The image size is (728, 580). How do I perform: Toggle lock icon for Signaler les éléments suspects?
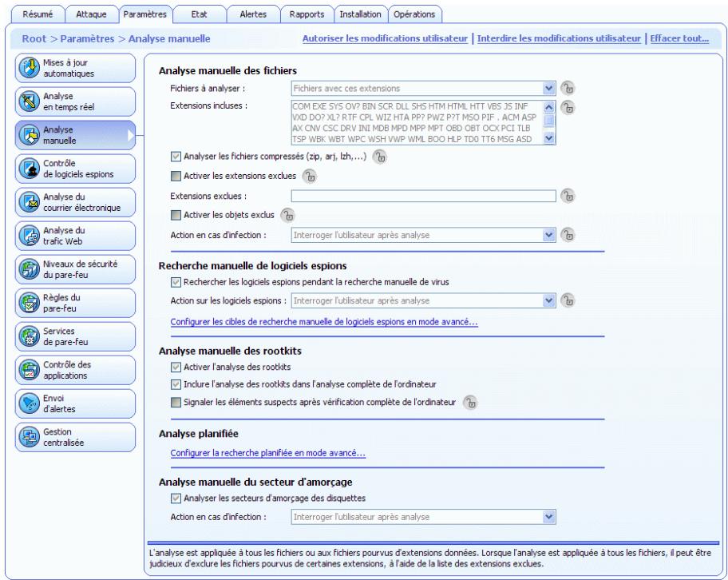click(x=470, y=403)
